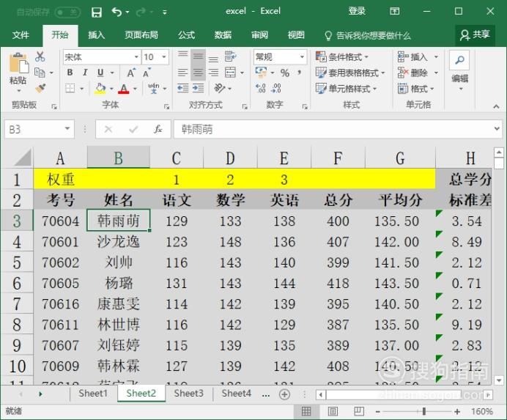The height and width of the screenshot is (420, 507).
Task: Open the font size dropdown showing 10
Action: pyautogui.click(x=164, y=57)
